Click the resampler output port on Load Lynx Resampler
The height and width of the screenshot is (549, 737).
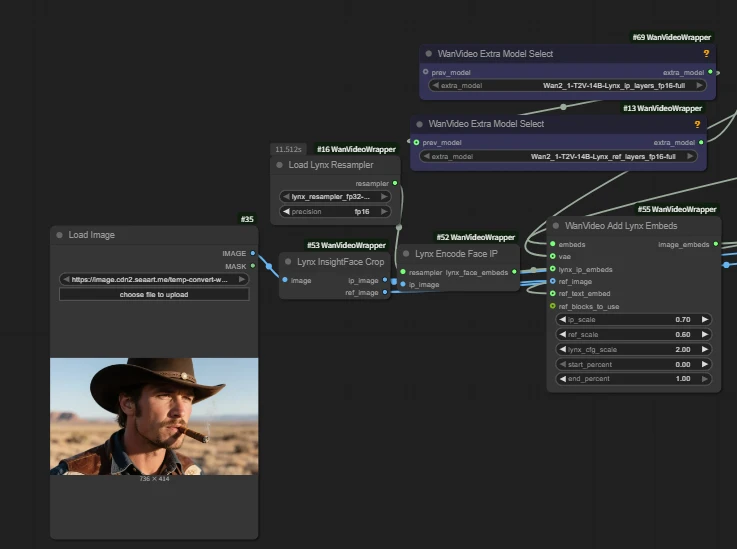click(x=395, y=183)
